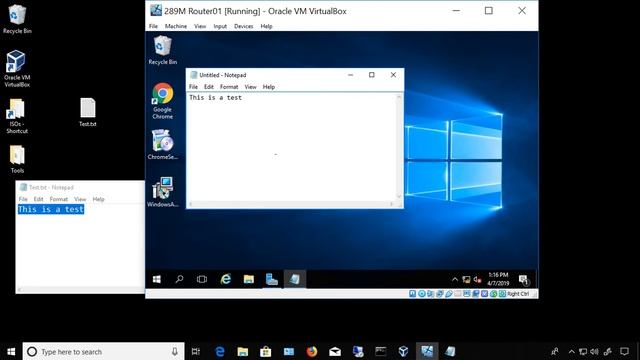Click the VM clock showing 1:16 PM
The height and width of the screenshot is (360, 640).
[498, 279]
